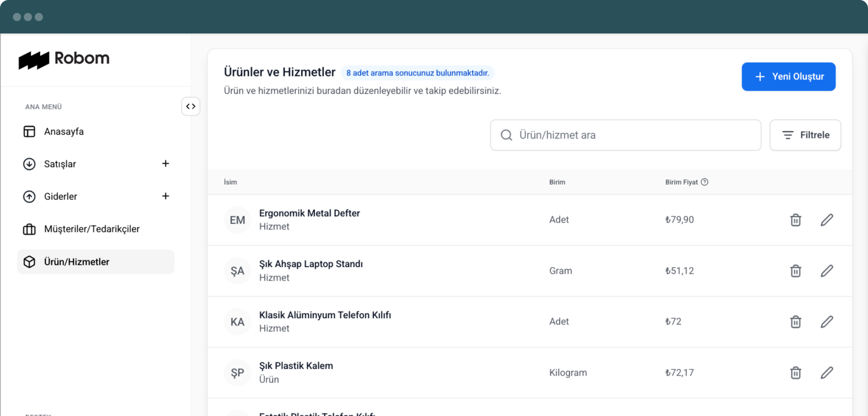Delete Klasik Alüminyum Telefon Kılıfı row
Screen dimensions: 868x416
(x=796, y=322)
